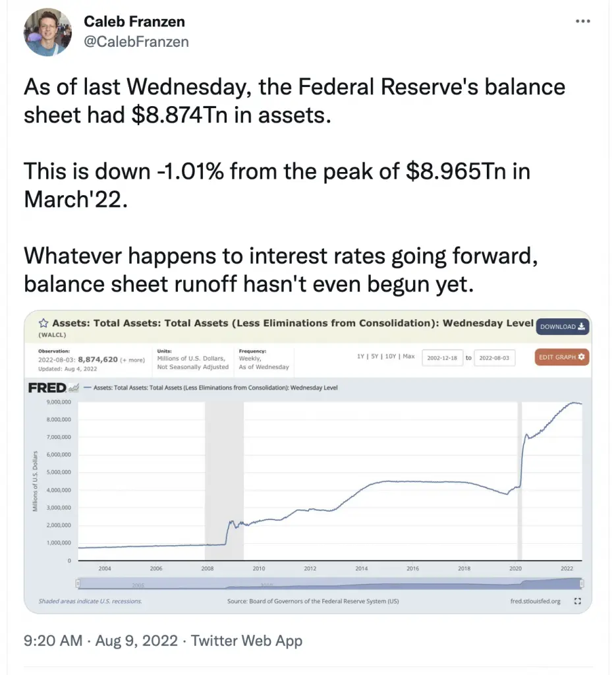Image resolution: width=616 pixels, height=675 pixels.
Task: Open the fred.stlouisfed.org link
Action: tap(535, 601)
